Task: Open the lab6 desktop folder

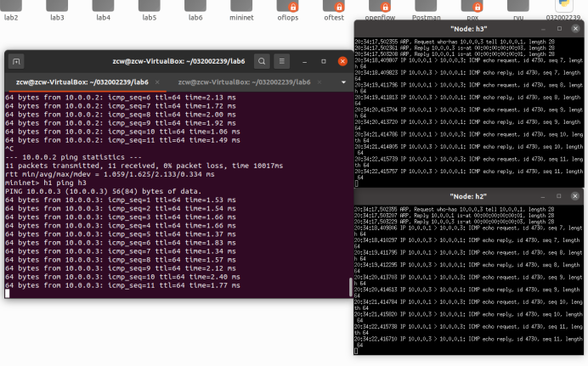Action: (195, 9)
